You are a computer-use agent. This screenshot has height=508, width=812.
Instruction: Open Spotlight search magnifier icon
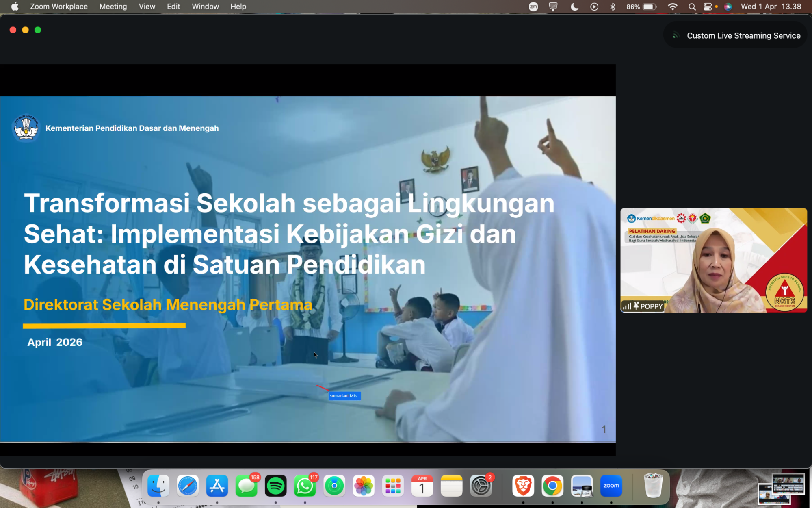tap(692, 7)
